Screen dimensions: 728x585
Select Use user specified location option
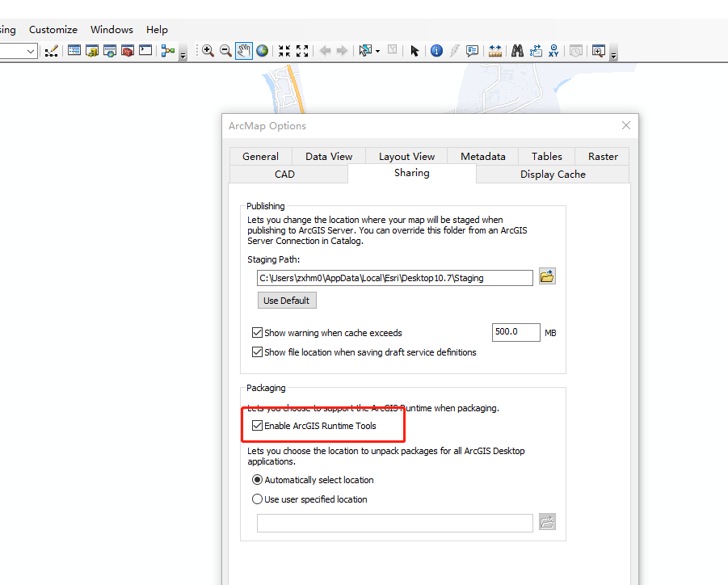point(257,499)
